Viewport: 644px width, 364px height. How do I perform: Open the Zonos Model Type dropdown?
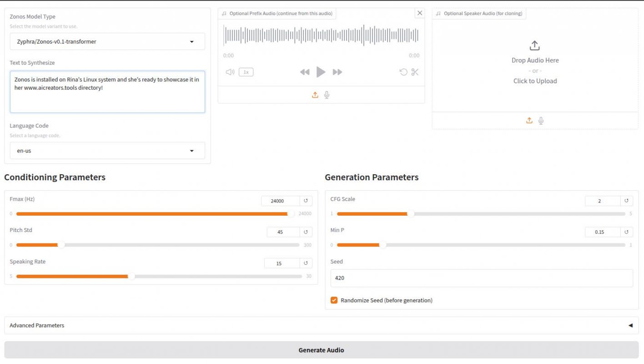tap(191, 41)
